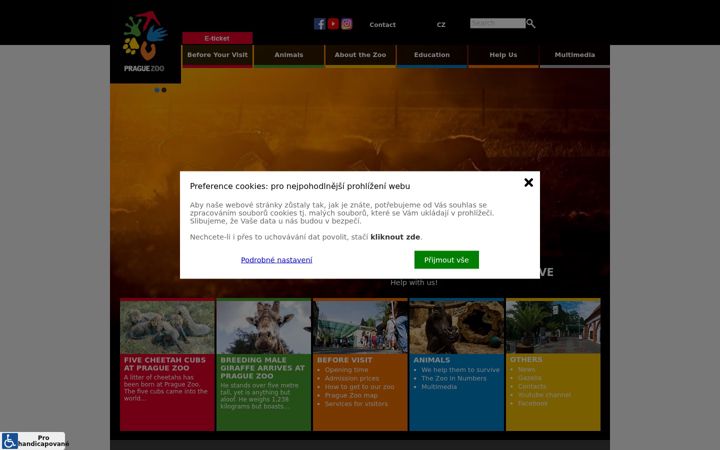Viewport: 720px width, 450px height.
Task: Open Podrobné nastavení link
Action: [x=276, y=260]
